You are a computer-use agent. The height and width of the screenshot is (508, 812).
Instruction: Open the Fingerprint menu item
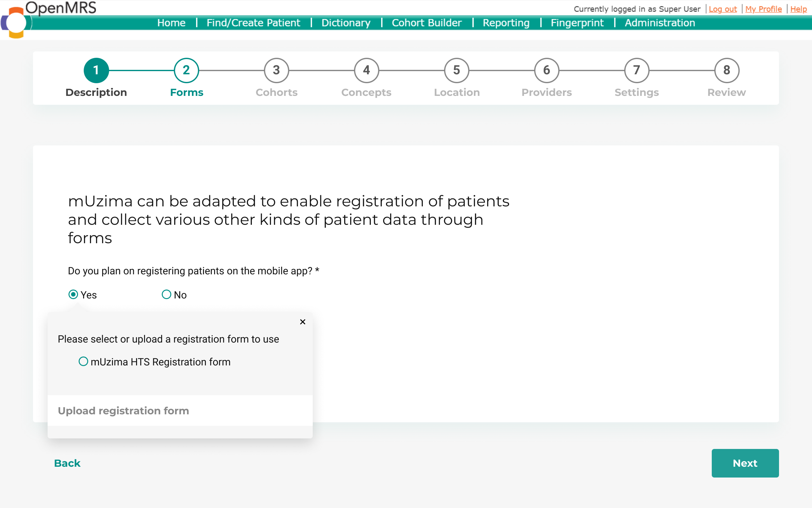[x=577, y=23]
